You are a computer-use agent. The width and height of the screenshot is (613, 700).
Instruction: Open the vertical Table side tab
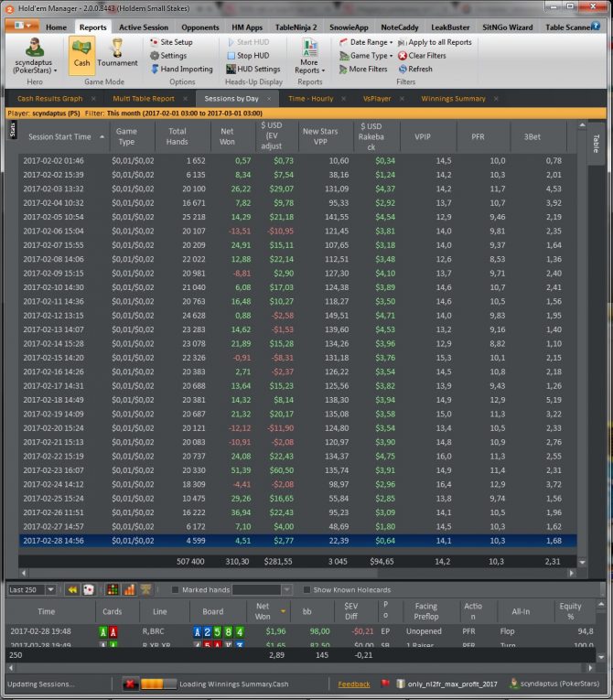(x=596, y=144)
